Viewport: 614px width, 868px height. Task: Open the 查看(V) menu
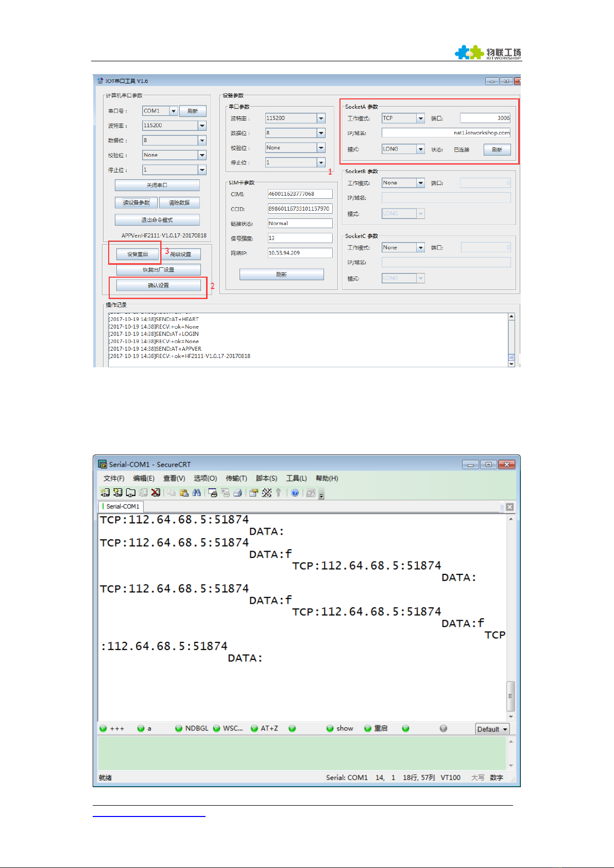174,478
